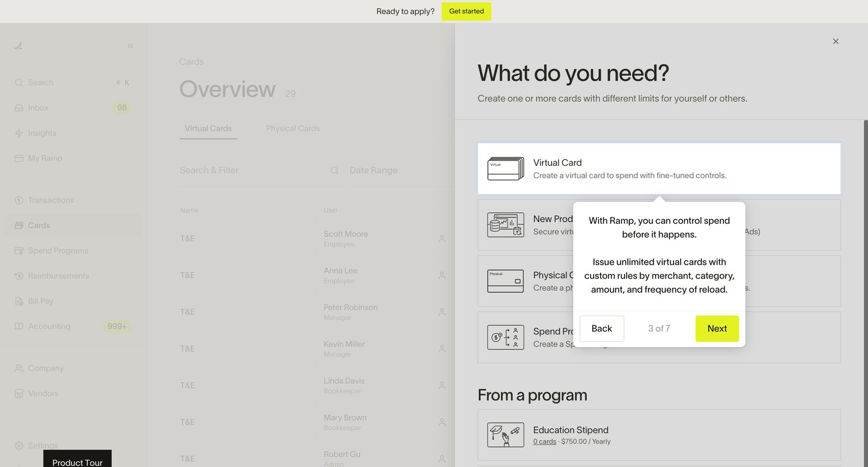This screenshot has width=868, height=467.
Task: Click the Physical Card illustration icon
Action: click(506, 281)
